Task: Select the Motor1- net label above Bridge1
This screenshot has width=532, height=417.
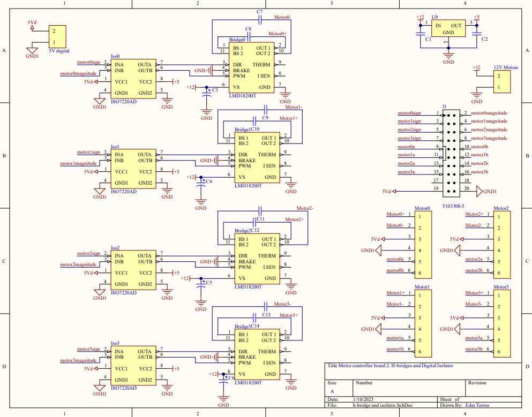Action: (x=294, y=107)
